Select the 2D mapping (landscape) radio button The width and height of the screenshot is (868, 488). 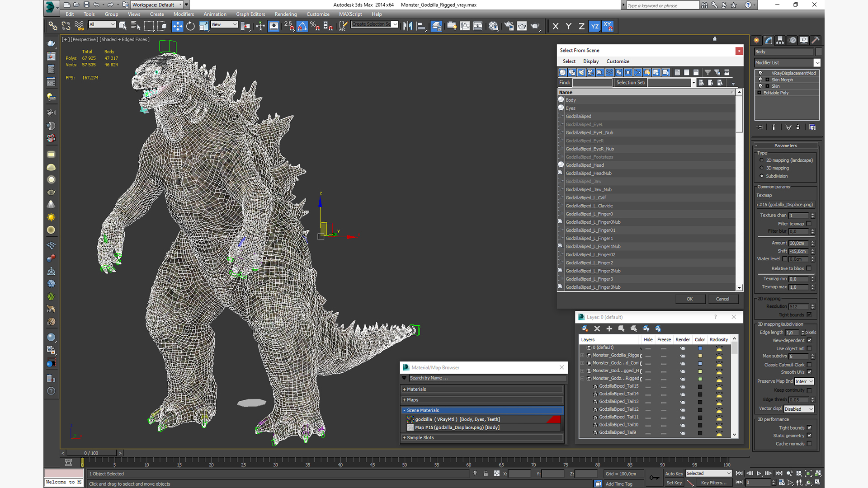click(762, 160)
